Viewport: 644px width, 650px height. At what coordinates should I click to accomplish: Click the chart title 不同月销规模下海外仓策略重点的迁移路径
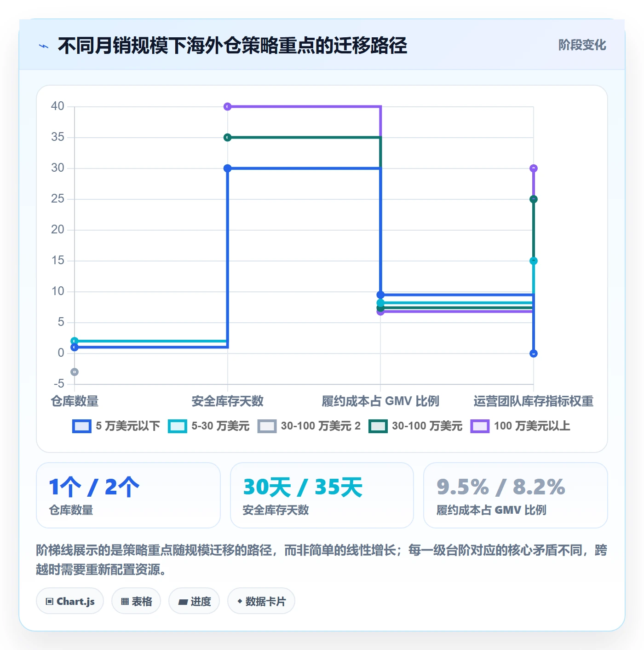[232, 46]
